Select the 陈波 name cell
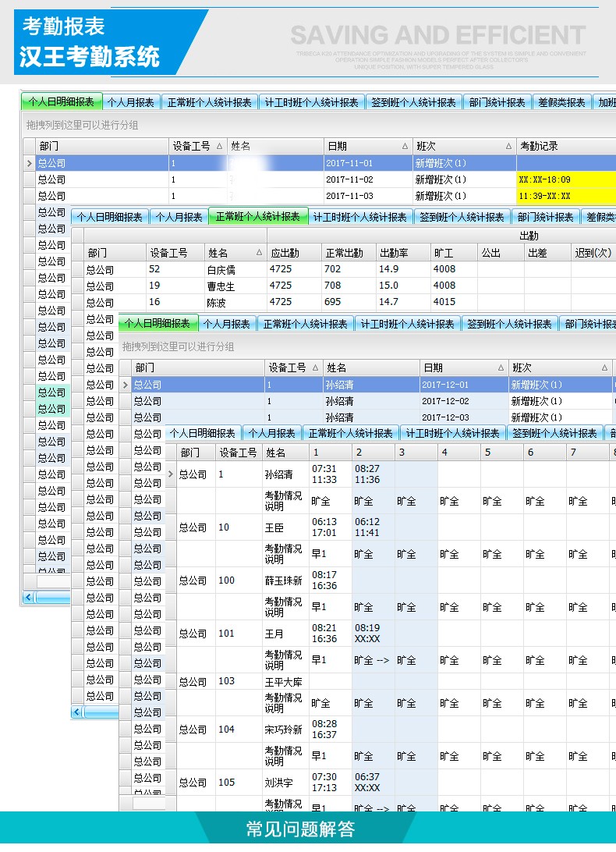Viewport: 616px width, 852px height. pos(235,302)
